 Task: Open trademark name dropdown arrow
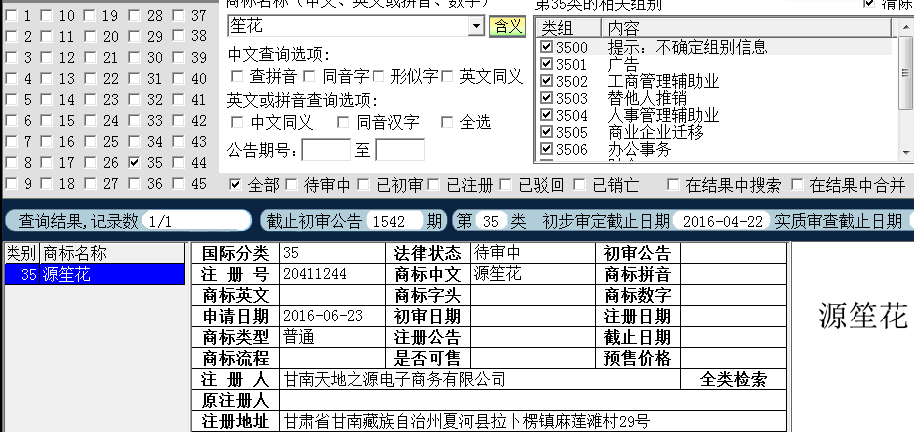[477, 26]
